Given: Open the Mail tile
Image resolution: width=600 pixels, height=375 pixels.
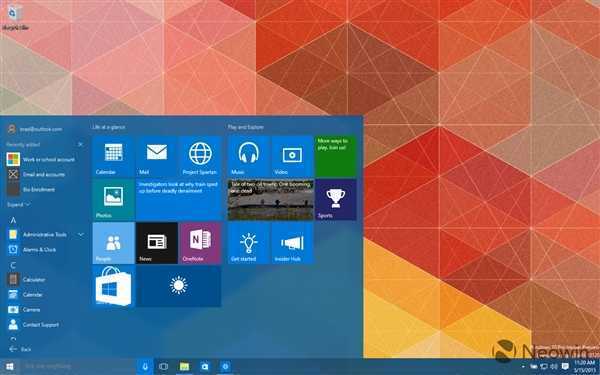Looking at the screenshot, I should [157, 157].
